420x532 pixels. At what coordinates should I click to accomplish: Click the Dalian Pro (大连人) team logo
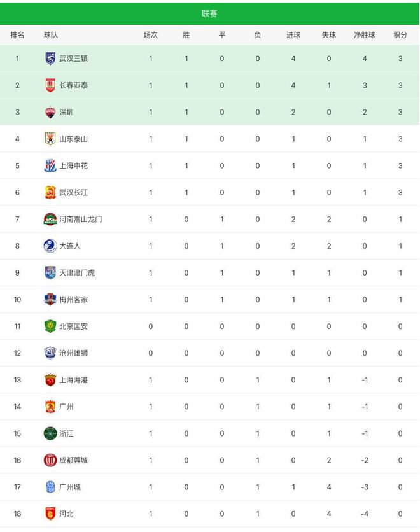click(50, 246)
